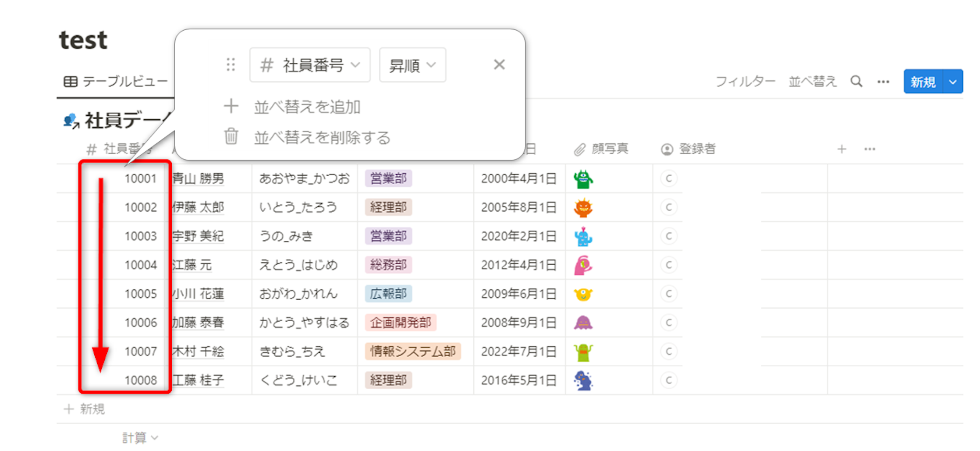Click the 情報システム部 orange tag
The height and width of the screenshot is (451, 980).
pos(412,351)
